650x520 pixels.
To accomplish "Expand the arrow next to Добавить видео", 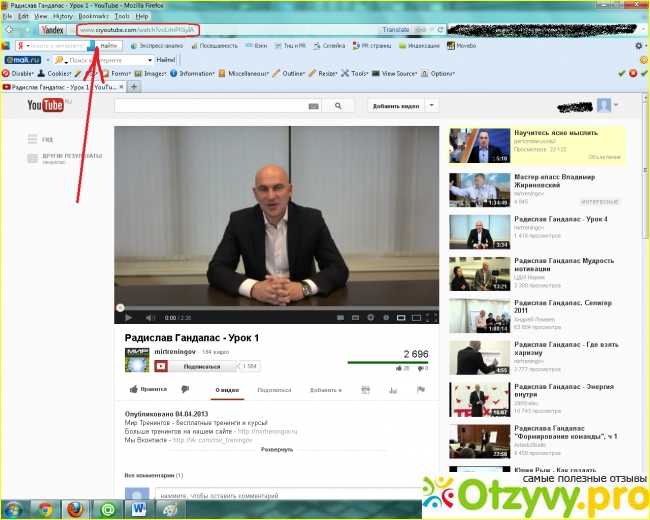I will tap(432, 106).
